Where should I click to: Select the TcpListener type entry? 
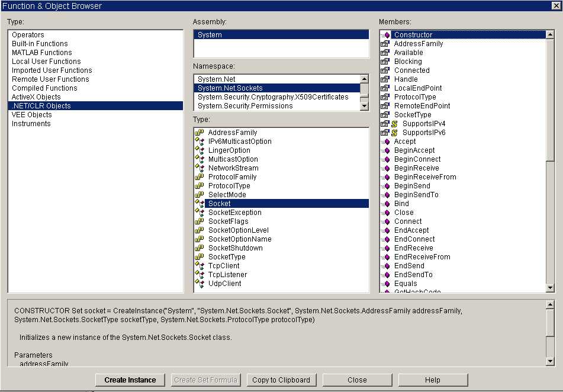point(227,275)
